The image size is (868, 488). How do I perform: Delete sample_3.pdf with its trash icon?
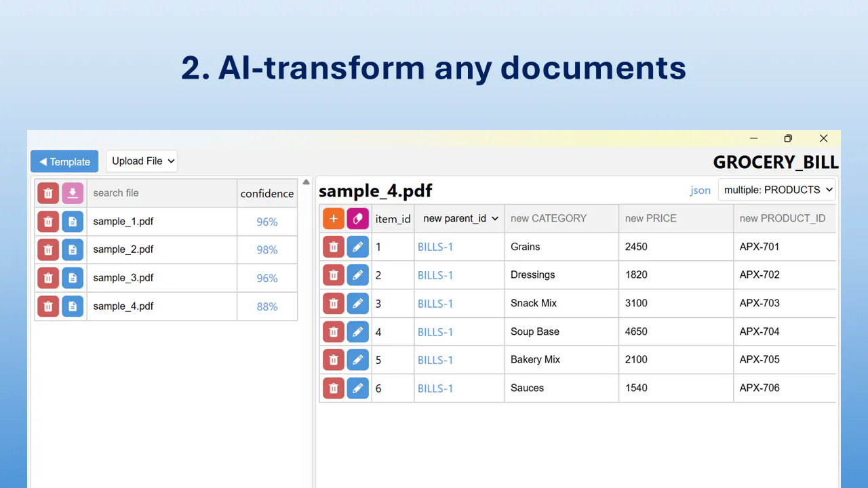pos(48,278)
